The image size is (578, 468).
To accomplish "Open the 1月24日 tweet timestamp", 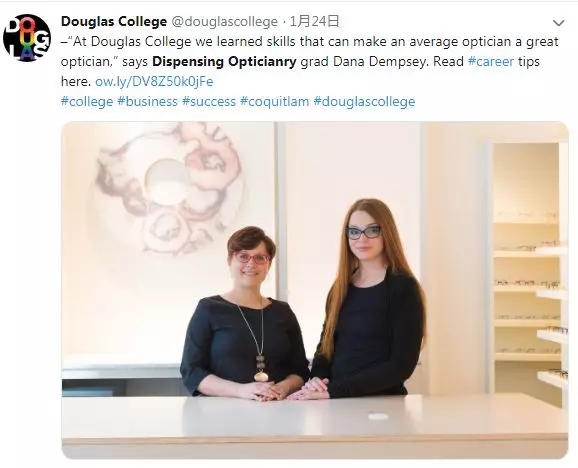I will tap(314, 21).
